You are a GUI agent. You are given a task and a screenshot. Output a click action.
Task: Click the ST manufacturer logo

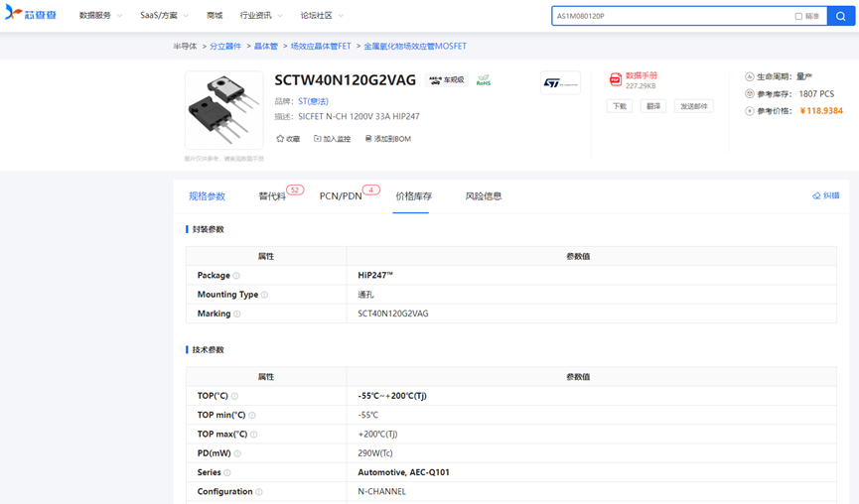pos(560,82)
